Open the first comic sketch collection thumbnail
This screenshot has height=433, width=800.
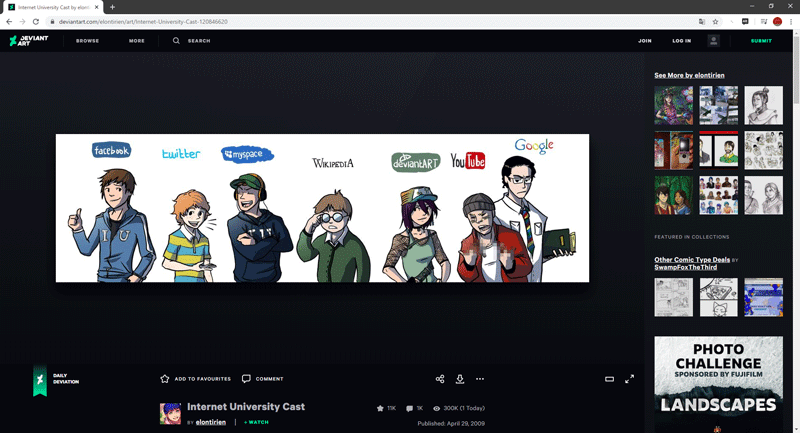click(x=673, y=297)
